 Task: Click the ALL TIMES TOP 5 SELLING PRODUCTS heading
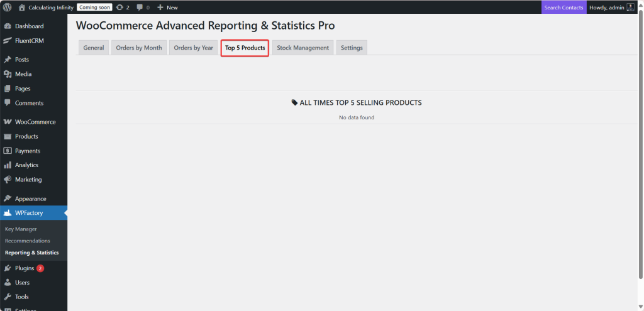(360, 102)
